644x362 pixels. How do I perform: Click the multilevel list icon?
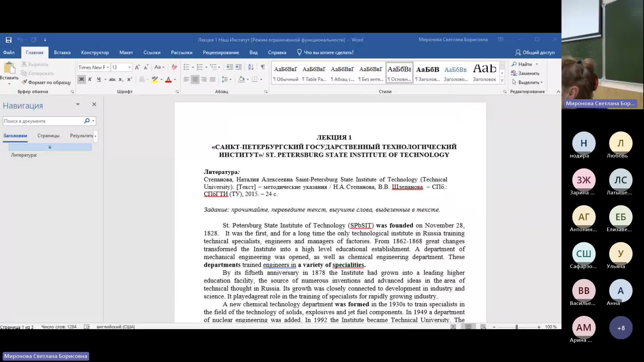[x=213, y=67]
